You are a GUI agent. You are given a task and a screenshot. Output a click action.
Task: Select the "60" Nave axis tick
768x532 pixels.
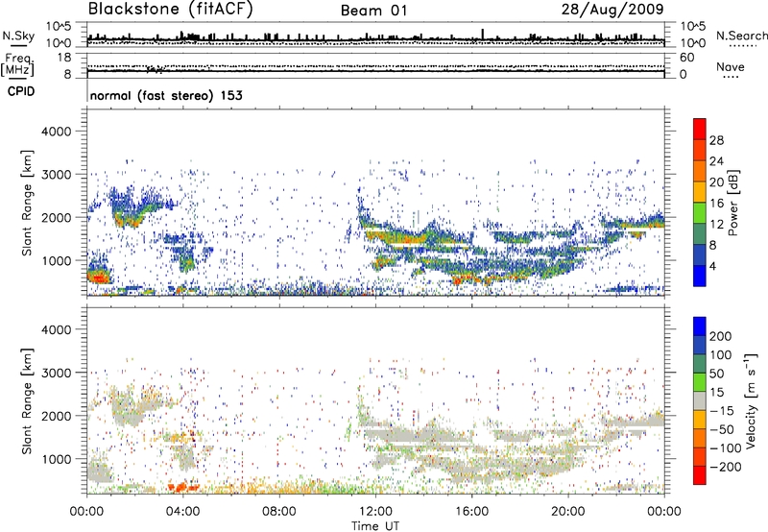click(686, 58)
